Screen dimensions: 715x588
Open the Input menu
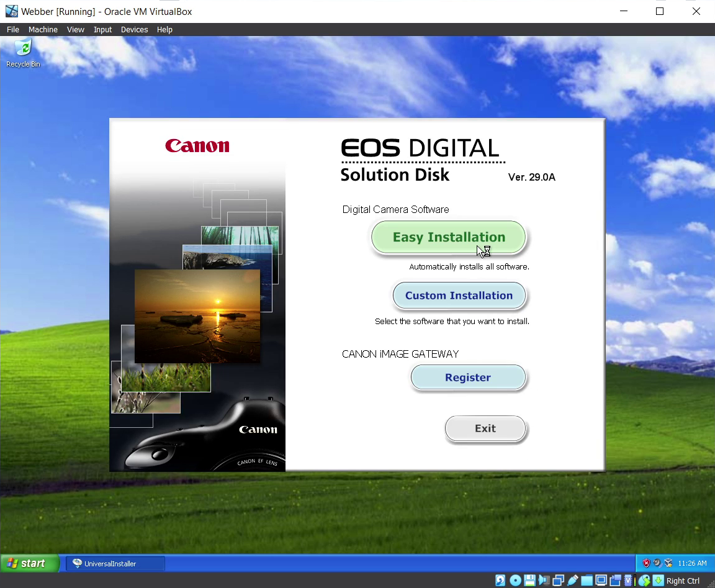click(102, 29)
